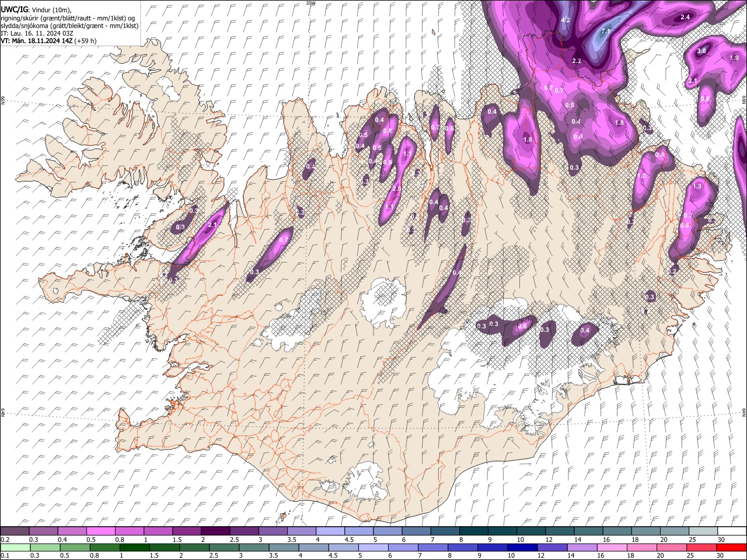This screenshot has width=747, height=560.
Task: Click the 30 label in rain scale row
Action: (720, 555)
